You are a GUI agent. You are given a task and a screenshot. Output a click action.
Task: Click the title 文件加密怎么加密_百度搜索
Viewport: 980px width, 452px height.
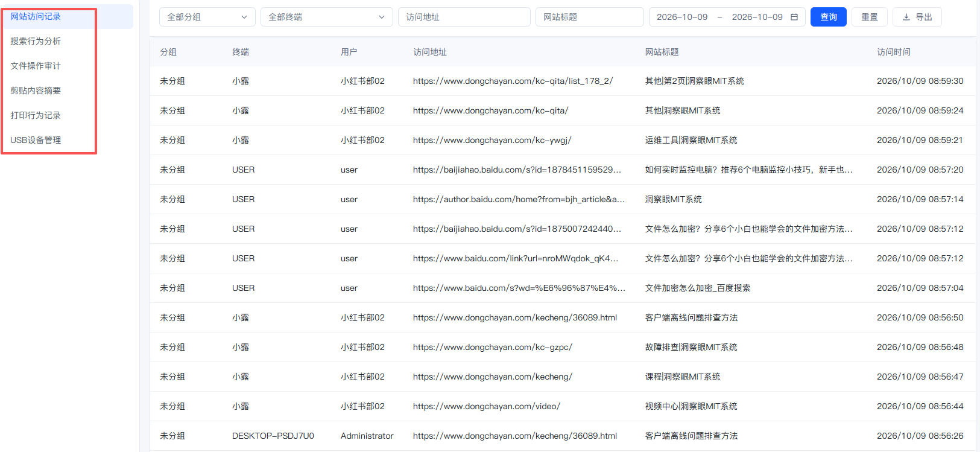698,288
